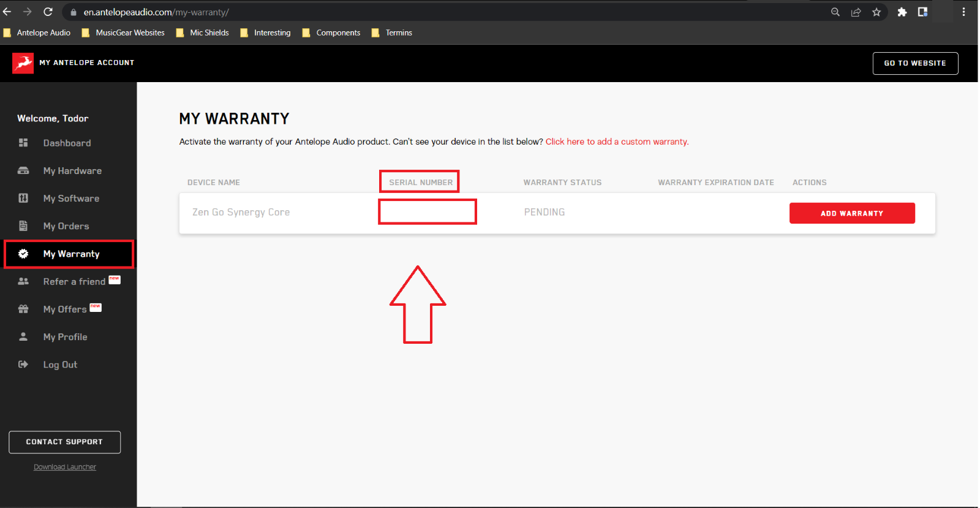Reload the page with the browser refresh icon
The image size is (980, 508).
point(48,12)
